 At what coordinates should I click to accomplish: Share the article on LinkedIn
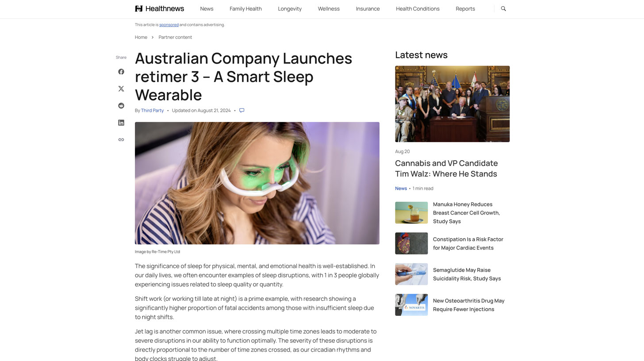(121, 123)
